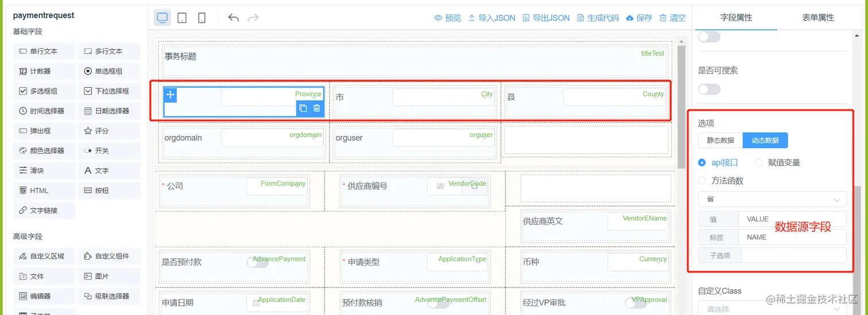
Task: Click the 子选项 input field
Action: 794,255
